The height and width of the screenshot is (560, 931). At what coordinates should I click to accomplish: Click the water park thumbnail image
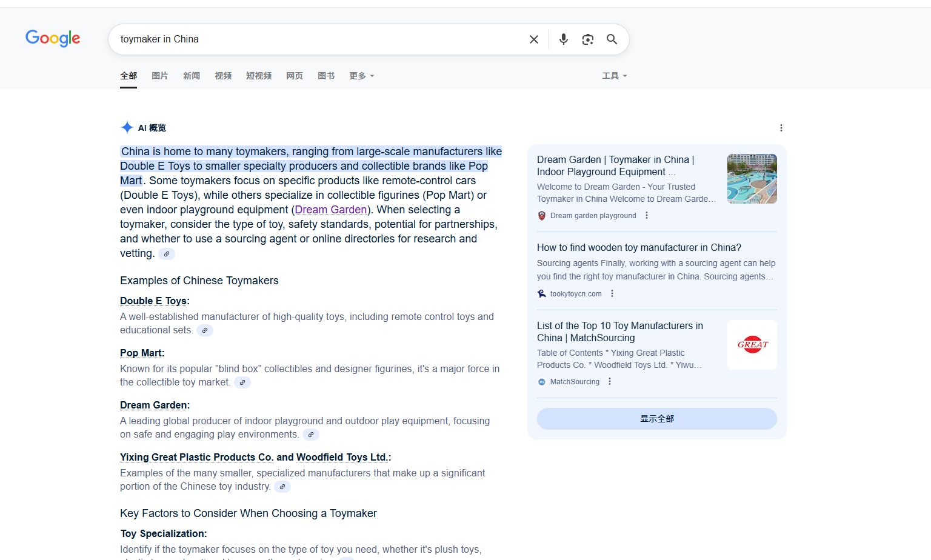pos(752,179)
